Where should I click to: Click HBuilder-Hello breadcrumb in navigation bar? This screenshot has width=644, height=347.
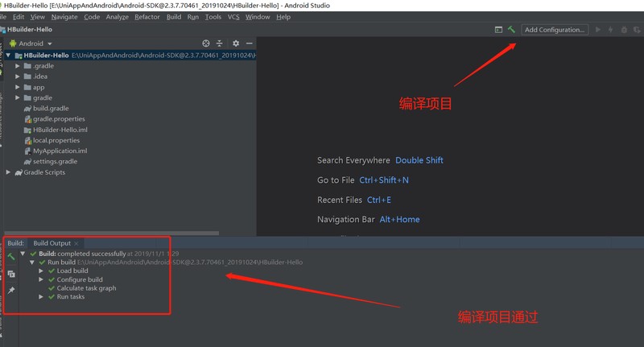[30, 30]
